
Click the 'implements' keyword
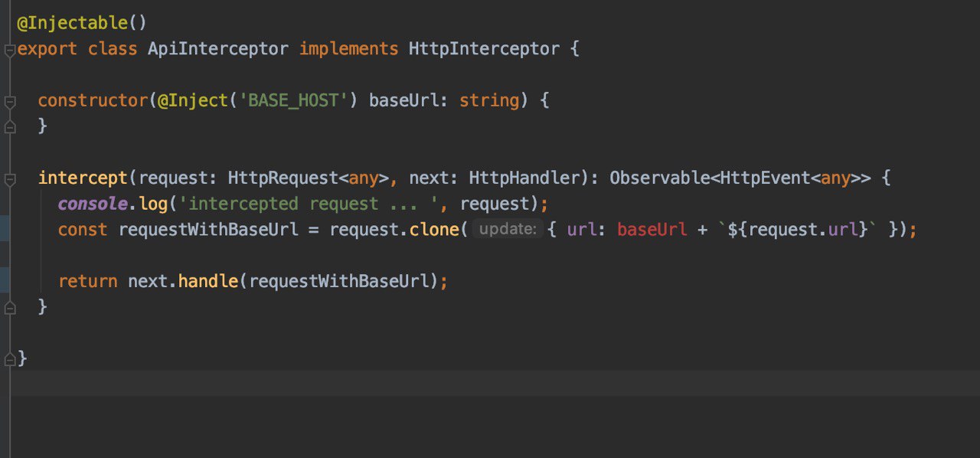(349, 49)
